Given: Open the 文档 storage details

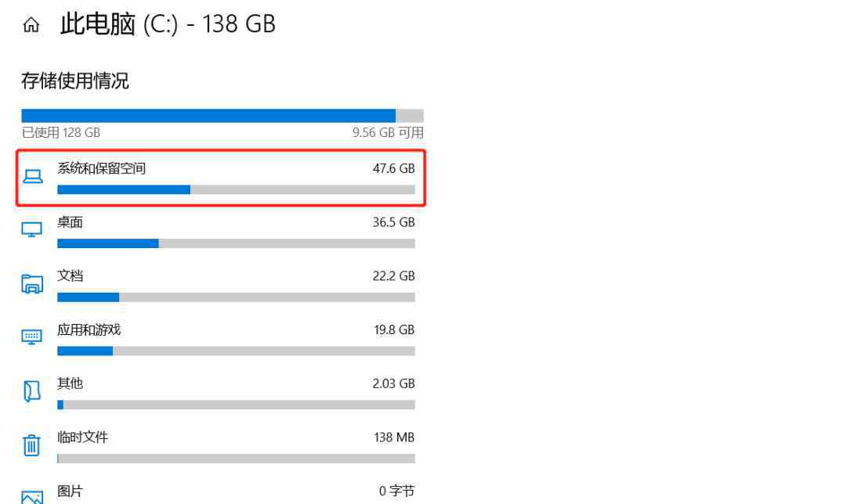Looking at the screenshot, I should pos(221,286).
